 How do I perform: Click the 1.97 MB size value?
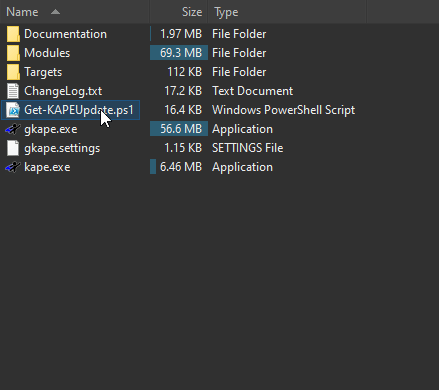coord(181,34)
